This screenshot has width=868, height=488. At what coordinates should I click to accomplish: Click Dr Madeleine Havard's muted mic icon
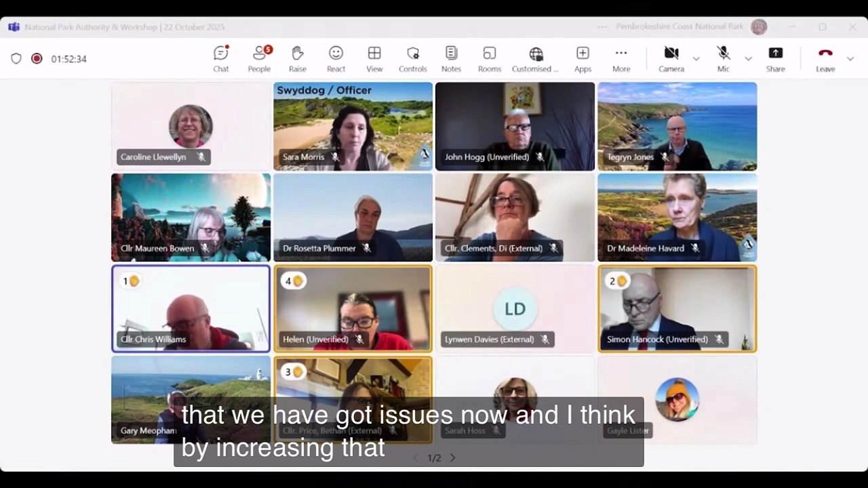695,248
